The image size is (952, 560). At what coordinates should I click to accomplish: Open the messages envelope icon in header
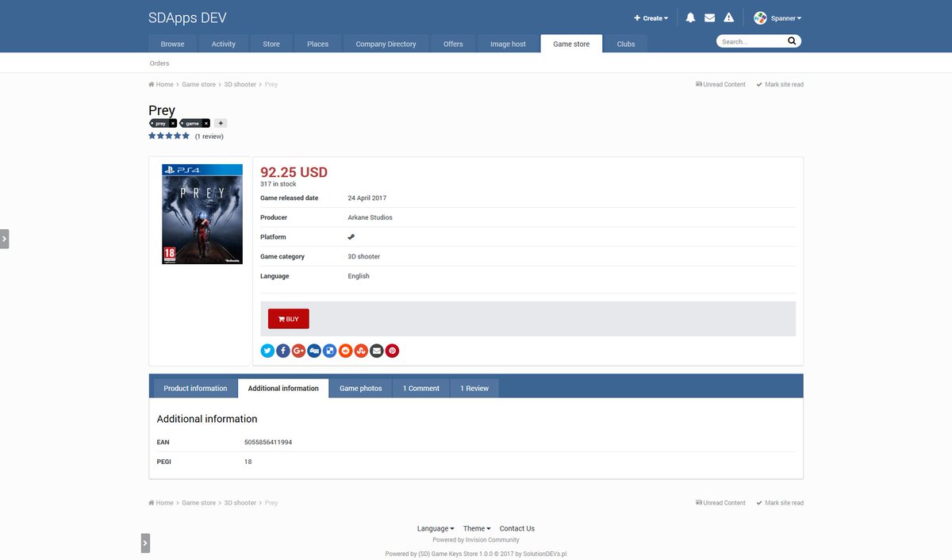coord(709,17)
